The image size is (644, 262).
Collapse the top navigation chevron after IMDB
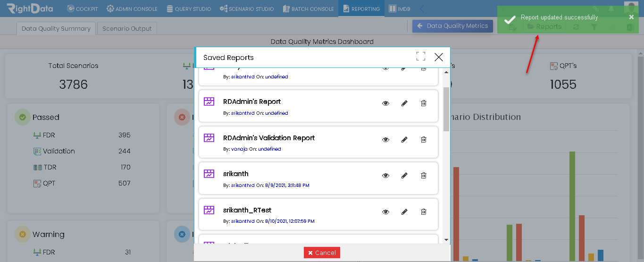[x=422, y=8]
